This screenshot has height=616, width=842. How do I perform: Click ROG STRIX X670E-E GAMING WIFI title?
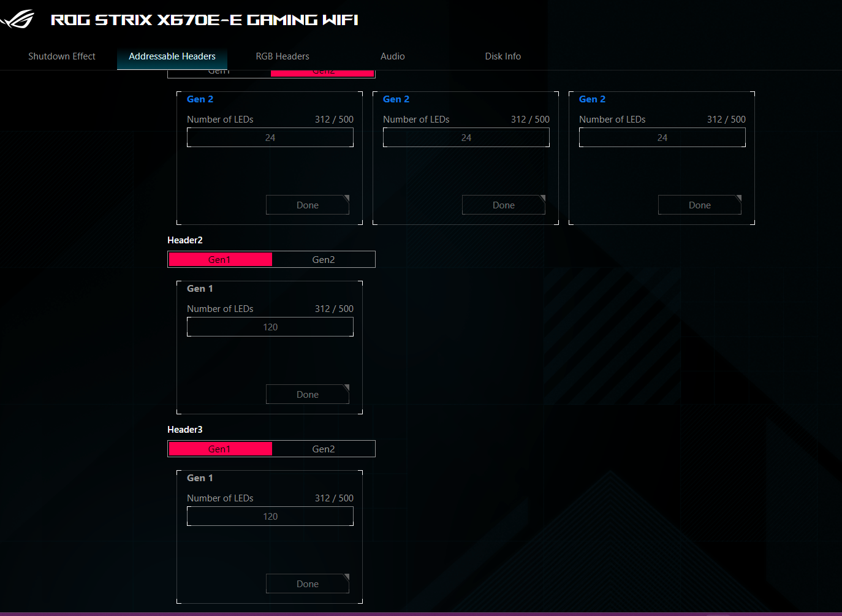click(x=205, y=20)
